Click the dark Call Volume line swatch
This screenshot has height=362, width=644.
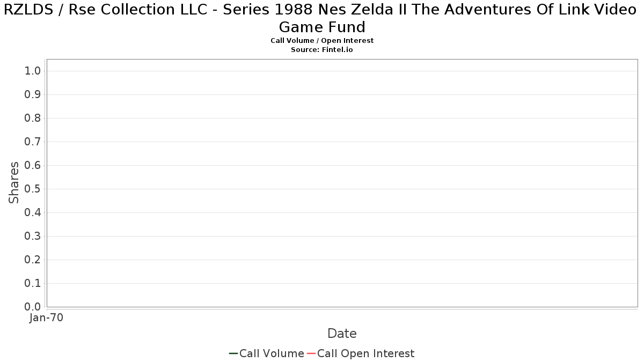233,353
